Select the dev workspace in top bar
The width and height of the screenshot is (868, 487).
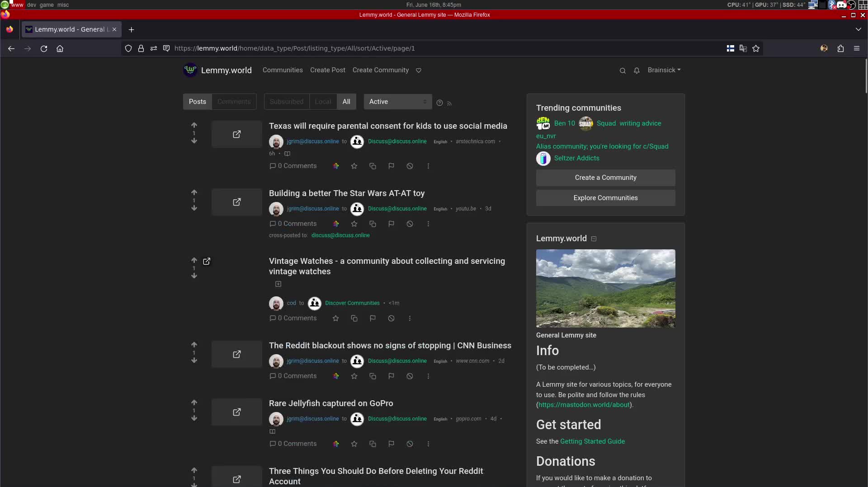32,5
